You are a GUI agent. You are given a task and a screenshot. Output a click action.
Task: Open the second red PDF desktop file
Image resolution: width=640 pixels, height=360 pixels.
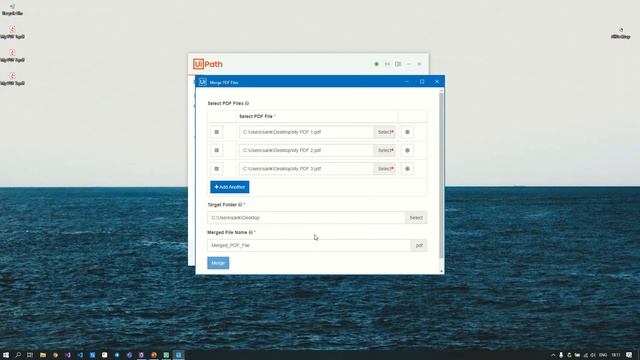point(12,56)
